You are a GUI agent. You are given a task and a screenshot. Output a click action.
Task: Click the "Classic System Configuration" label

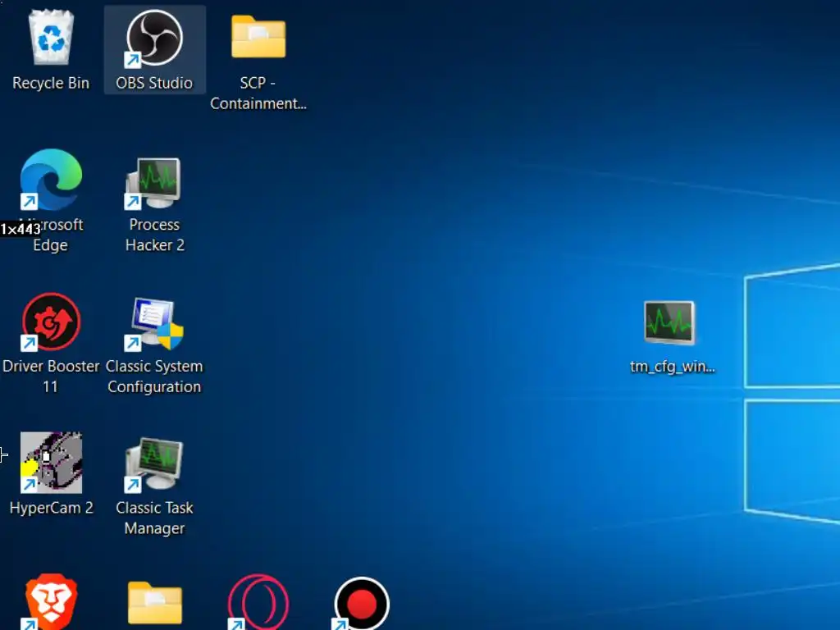coord(154,376)
